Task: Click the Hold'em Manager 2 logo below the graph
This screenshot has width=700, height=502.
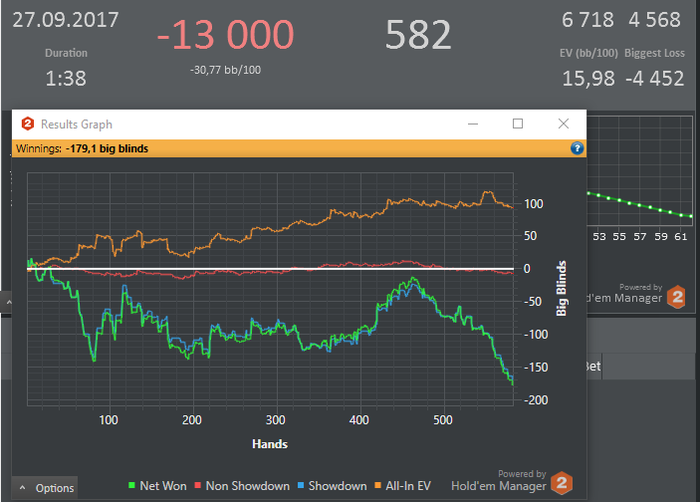Action: (562, 483)
